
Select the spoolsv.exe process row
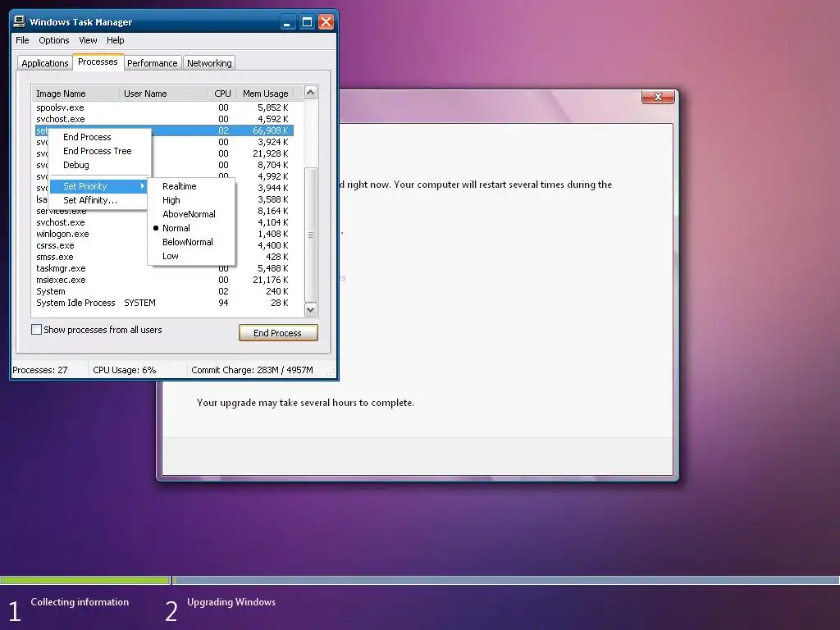point(164,107)
